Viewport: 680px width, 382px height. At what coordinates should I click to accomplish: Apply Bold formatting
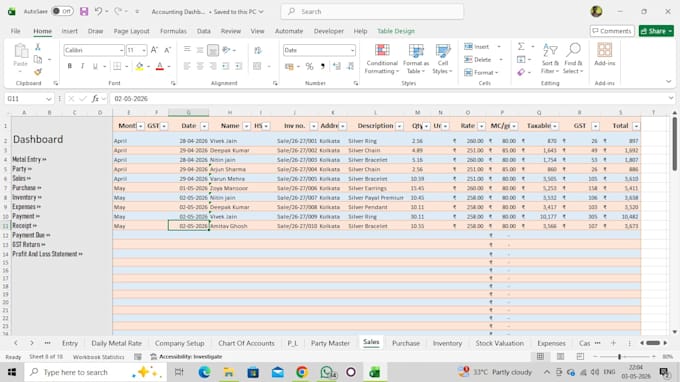69,66
